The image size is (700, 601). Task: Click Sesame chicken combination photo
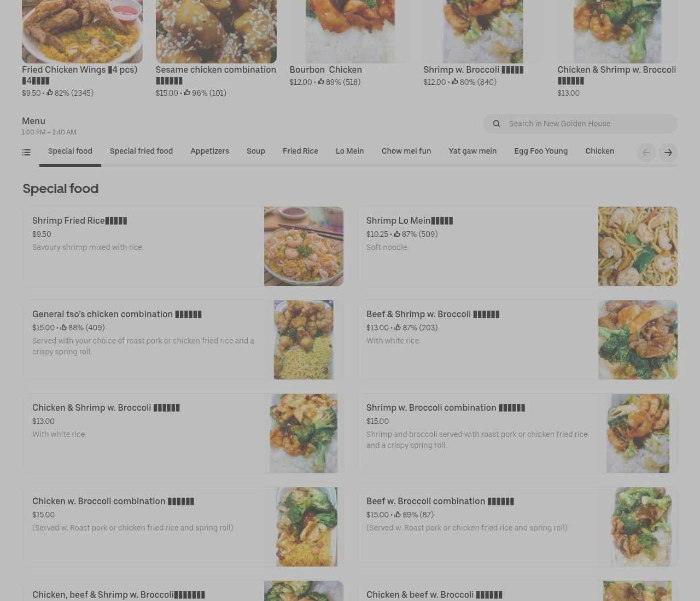click(216, 31)
